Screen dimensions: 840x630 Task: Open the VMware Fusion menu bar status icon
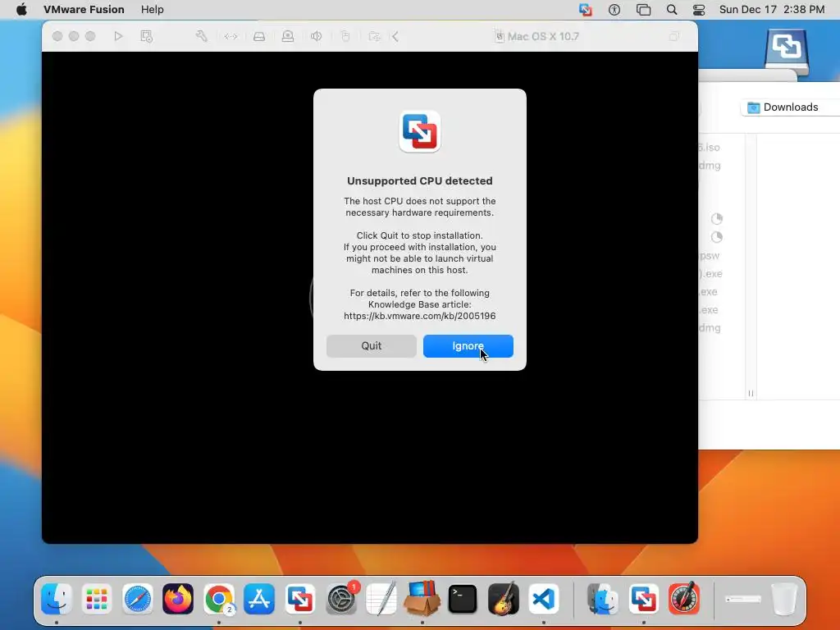point(586,10)
